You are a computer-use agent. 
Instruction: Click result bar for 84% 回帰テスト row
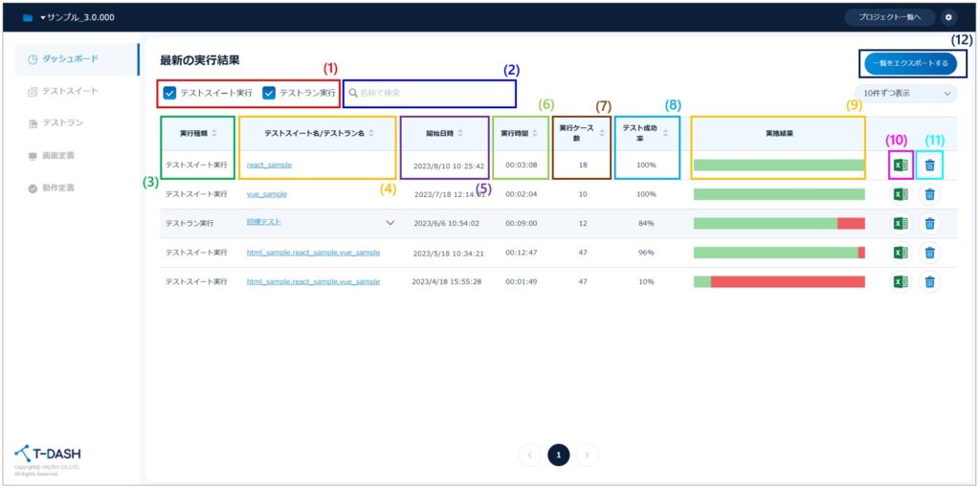click(778, 224)
